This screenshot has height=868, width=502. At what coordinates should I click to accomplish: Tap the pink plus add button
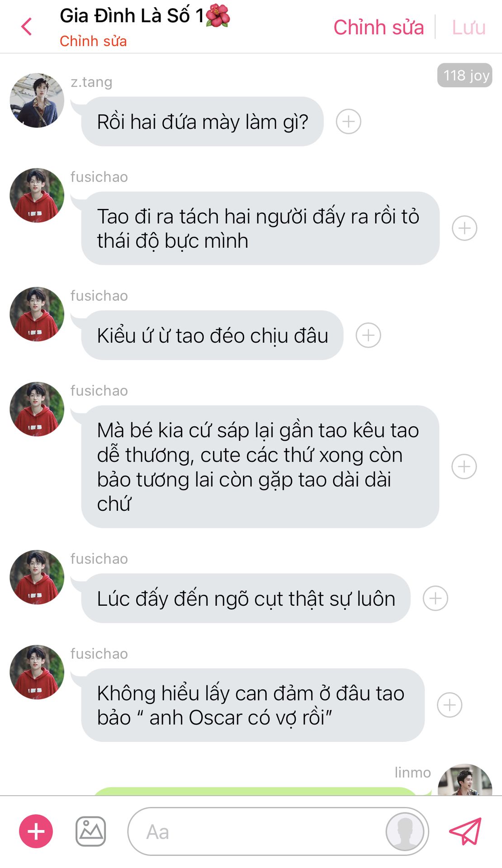36,831
